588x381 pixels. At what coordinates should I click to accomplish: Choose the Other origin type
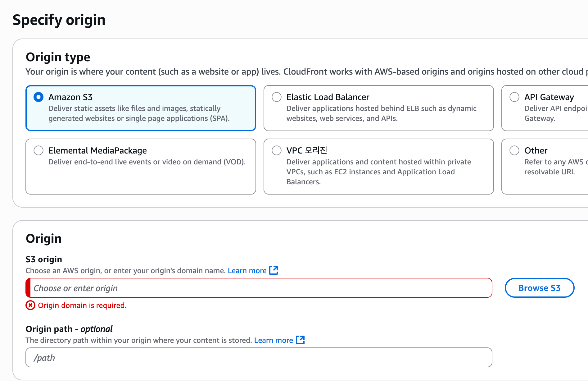514,150
